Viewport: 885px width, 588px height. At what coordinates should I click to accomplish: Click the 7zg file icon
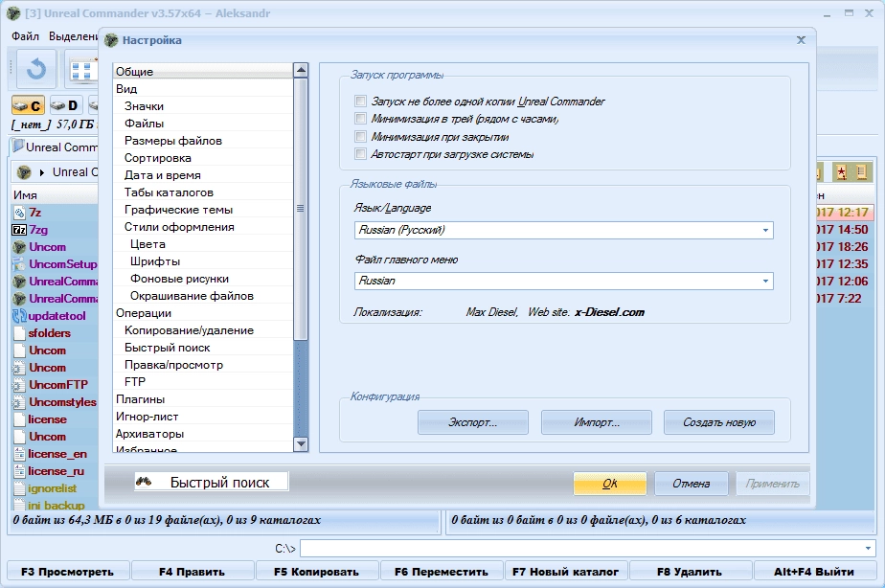[x=19, y=230]
